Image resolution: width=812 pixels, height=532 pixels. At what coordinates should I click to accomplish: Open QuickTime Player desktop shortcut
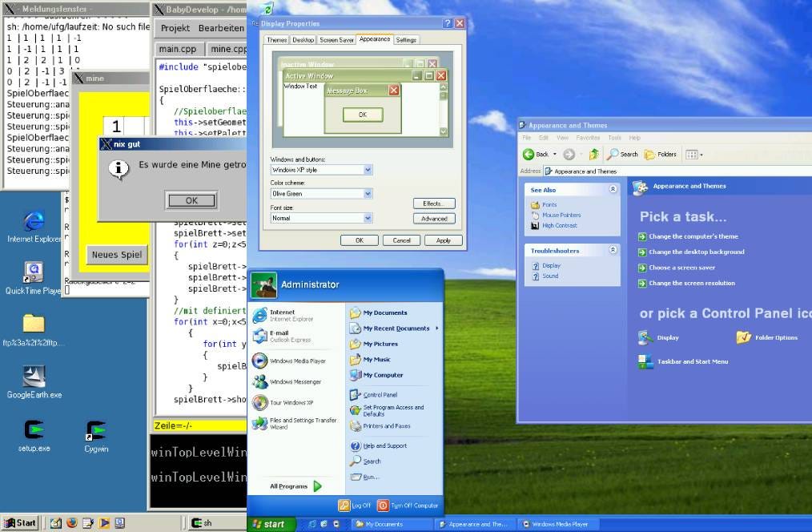click(x=34, y=278)
